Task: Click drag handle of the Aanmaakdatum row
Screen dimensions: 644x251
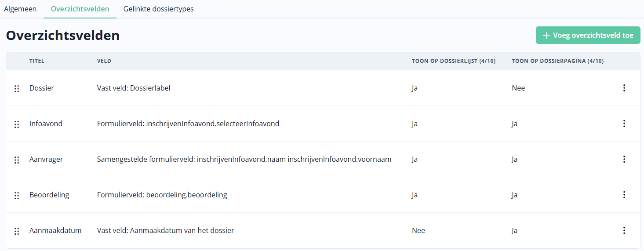Action: [x=17, y=231]
